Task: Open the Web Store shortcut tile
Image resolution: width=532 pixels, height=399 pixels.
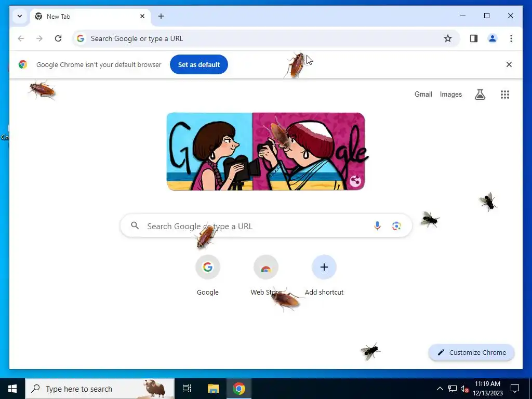Action: 266,276
